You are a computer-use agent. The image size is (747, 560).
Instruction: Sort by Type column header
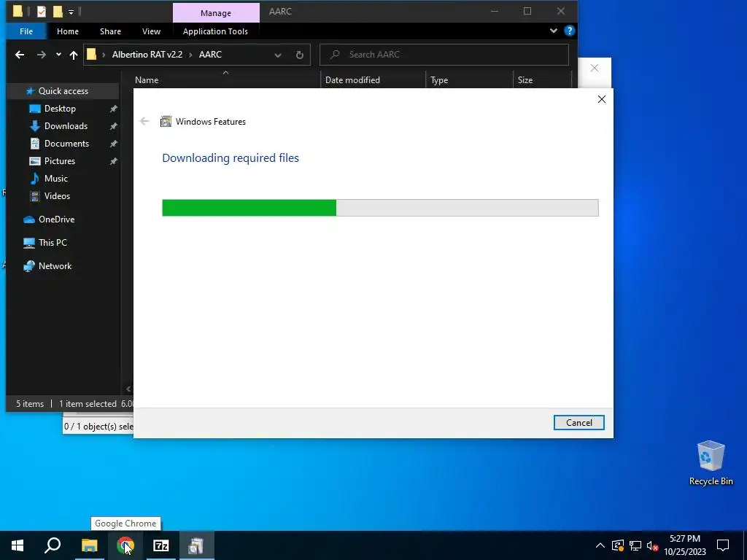tap(438, 80)
